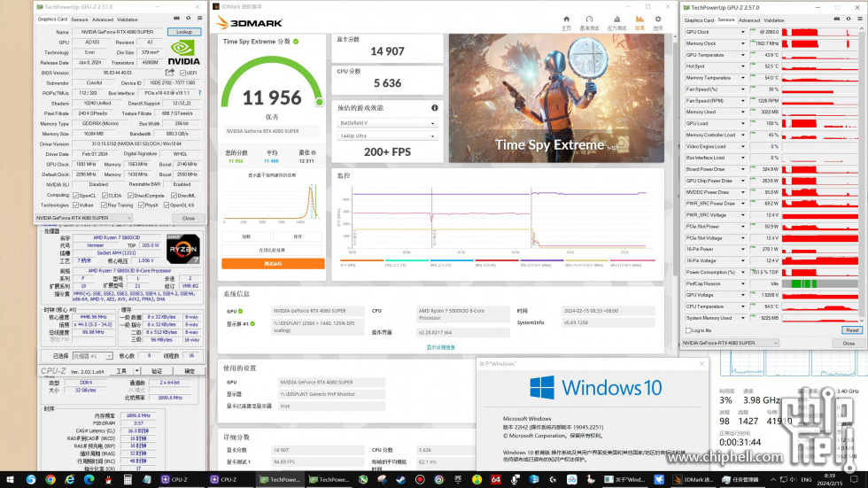Open CPU-Z processor selection dropdown
This screenshot has width=868, height=488.
coord(92,356)
